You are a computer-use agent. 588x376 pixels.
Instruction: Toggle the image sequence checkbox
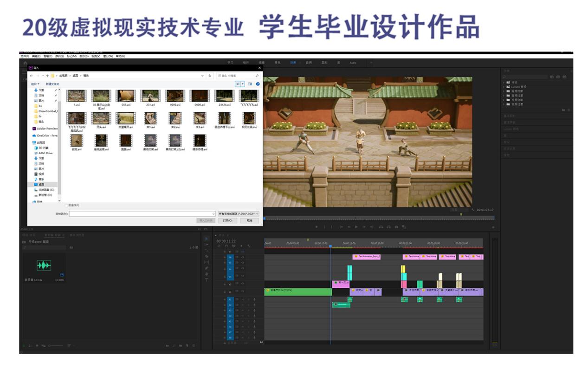66,205
